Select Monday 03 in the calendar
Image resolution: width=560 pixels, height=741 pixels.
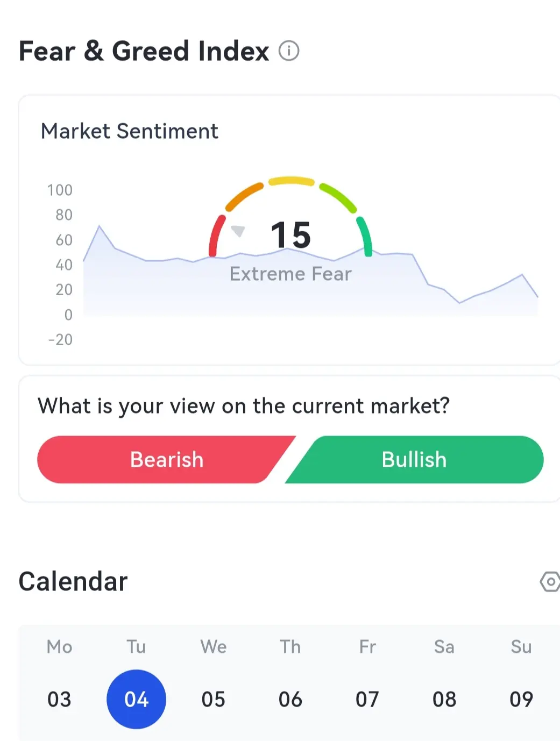[59, 699]
